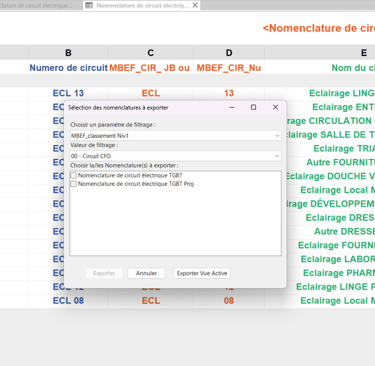Open the MBEF_classement Niv1 filter parameter dropdown
375x366 pixels.
175,136
